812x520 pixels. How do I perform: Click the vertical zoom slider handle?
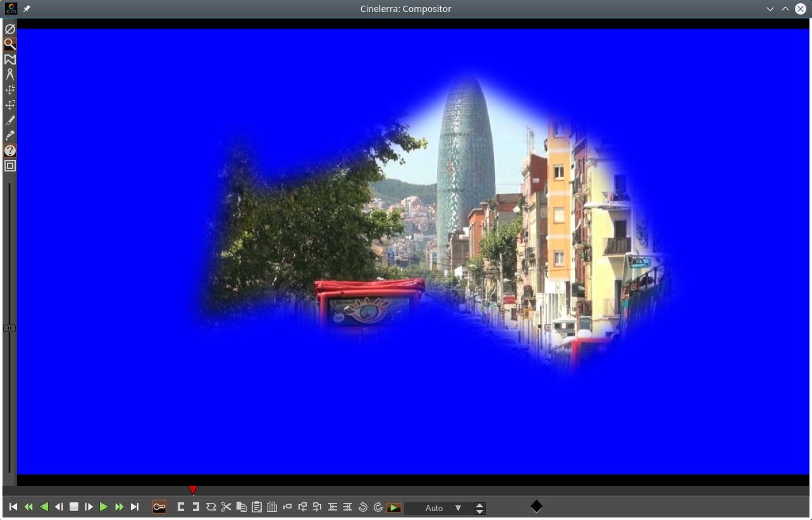pos(9,328)
